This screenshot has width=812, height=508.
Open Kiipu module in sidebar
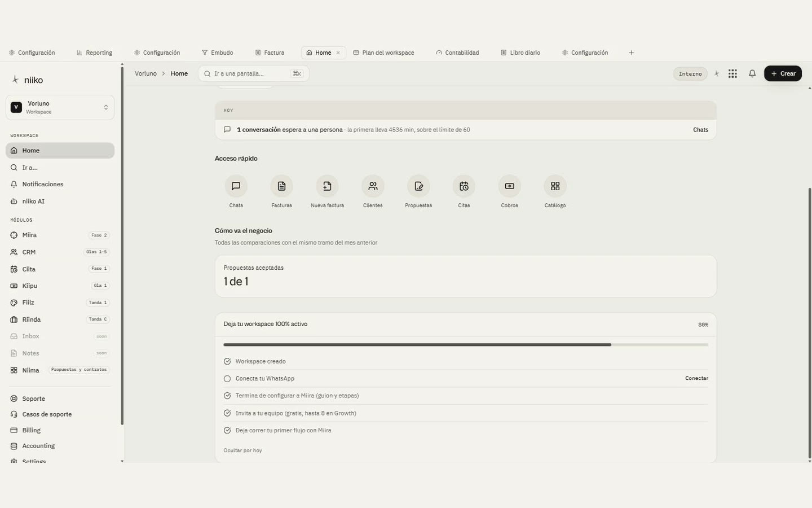pos(60,286)
